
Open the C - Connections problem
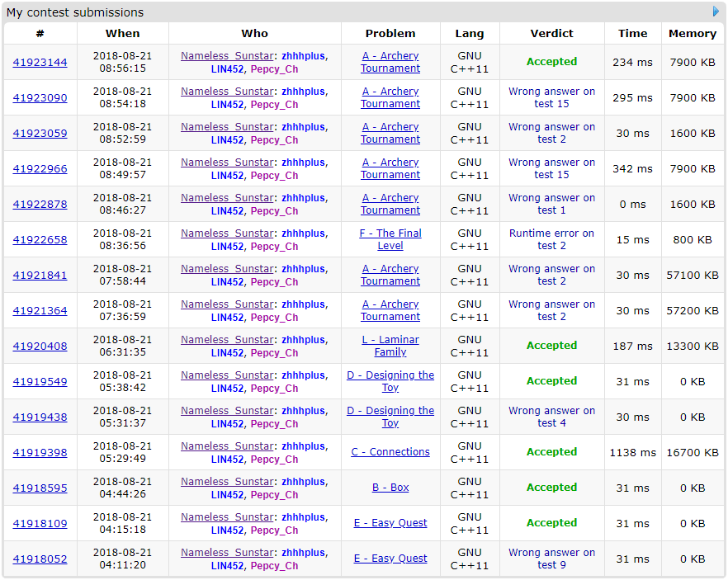390,452
